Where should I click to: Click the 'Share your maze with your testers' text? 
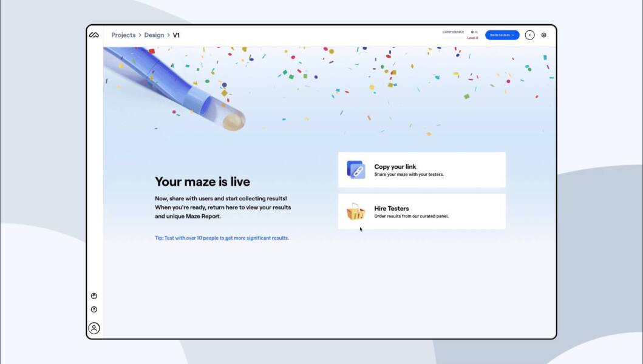point(409,174)
